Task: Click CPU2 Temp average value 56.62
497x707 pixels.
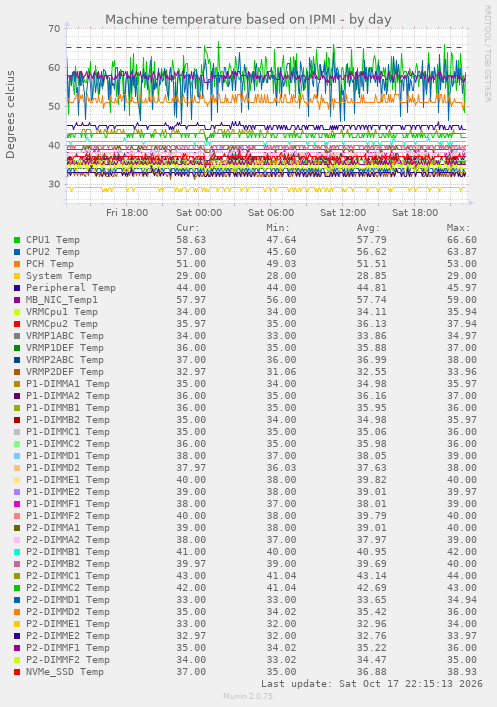Action: [x=372, y=252]
